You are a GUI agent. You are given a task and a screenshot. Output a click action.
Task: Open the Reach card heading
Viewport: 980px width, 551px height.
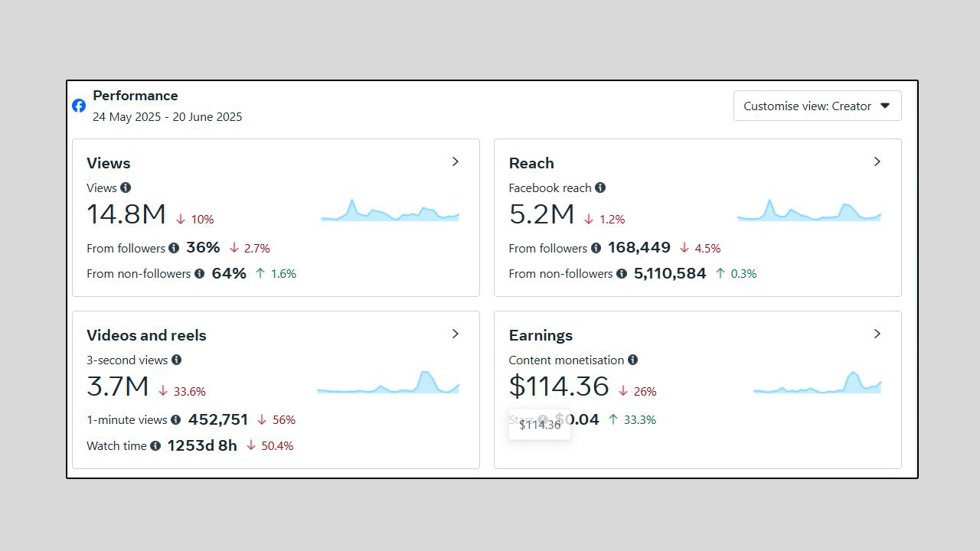[531, 163]
